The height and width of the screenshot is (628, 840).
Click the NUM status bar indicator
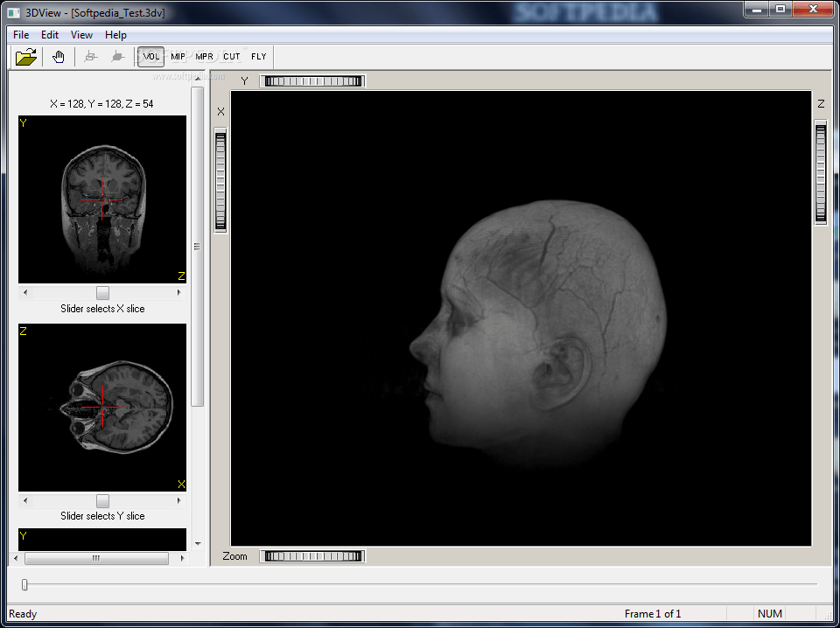(770, 614)
